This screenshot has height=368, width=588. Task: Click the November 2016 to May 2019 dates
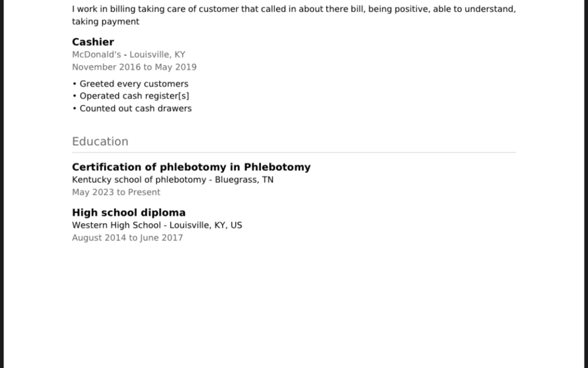134,67
